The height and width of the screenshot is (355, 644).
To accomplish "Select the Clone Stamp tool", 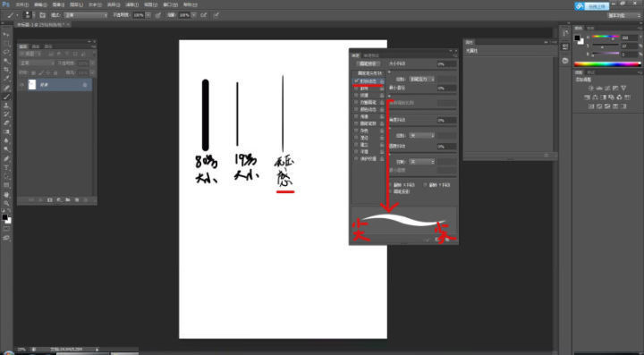I will point(6,106).
